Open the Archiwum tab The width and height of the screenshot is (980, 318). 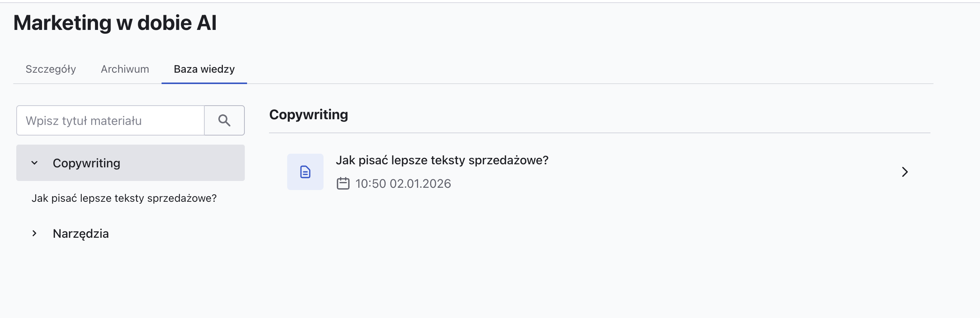coord(125,69)
